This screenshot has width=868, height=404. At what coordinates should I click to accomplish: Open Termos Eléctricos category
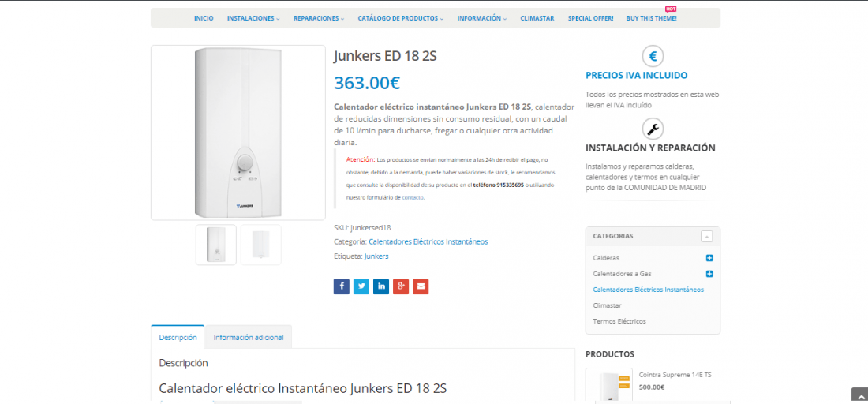coord(619,321)
